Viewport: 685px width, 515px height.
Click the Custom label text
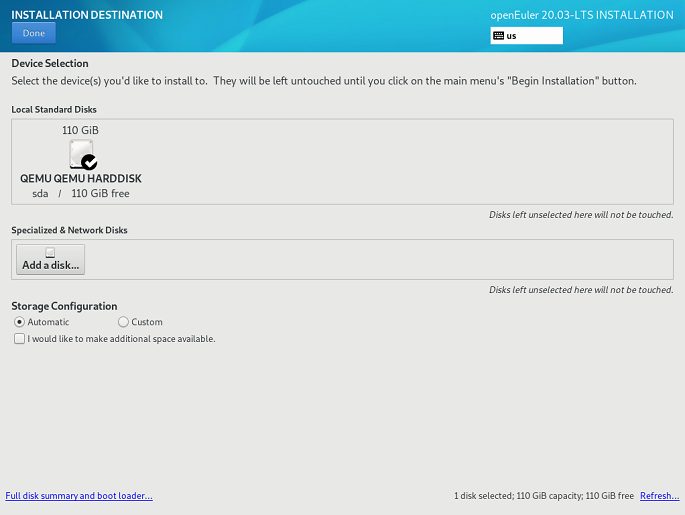[x=147, y=322]
